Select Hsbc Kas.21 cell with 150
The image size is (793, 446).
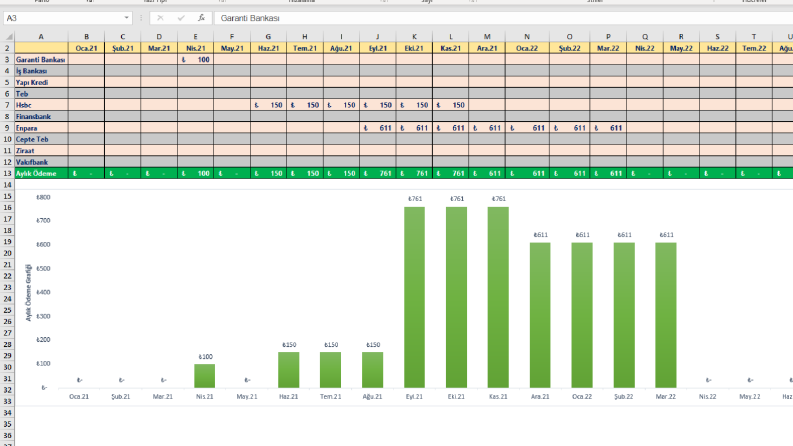(x=450, y=105)
